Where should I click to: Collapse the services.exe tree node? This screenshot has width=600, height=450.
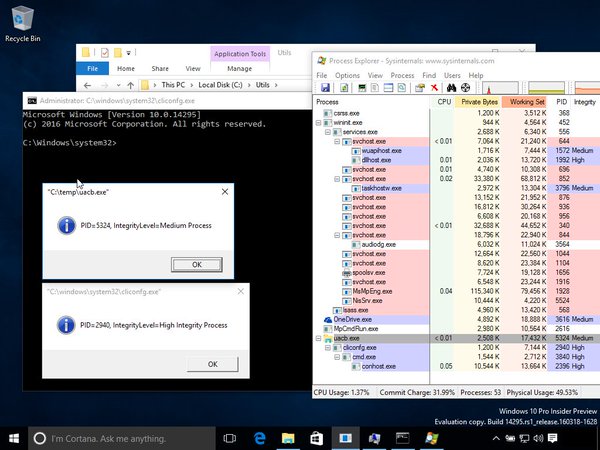tap(328, 132)
